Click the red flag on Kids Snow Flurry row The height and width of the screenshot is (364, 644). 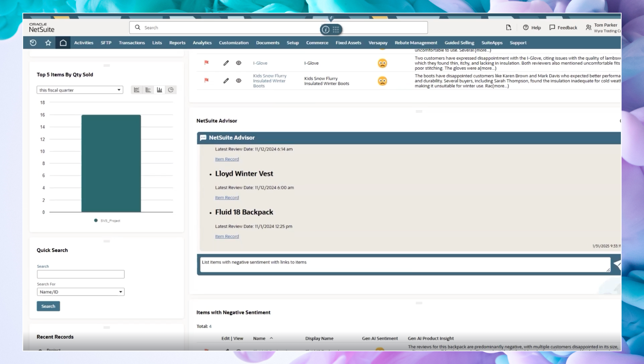207,80
